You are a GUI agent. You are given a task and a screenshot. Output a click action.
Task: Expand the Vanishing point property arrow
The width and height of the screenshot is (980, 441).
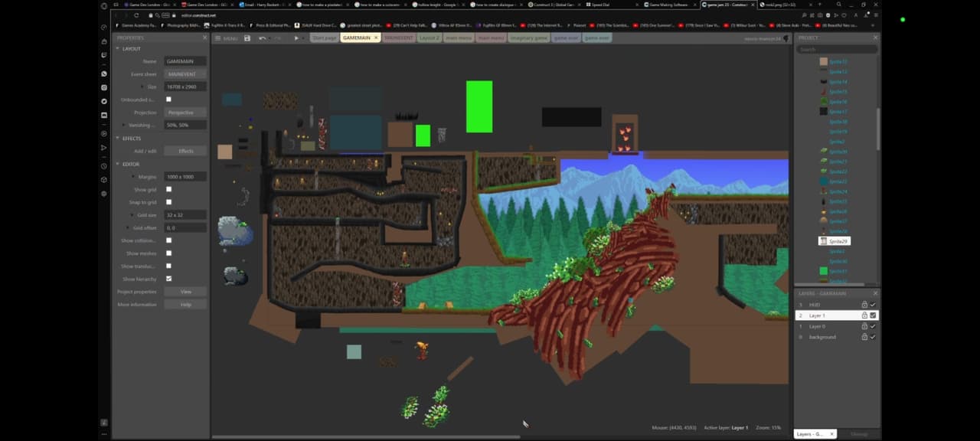[123, 125]
